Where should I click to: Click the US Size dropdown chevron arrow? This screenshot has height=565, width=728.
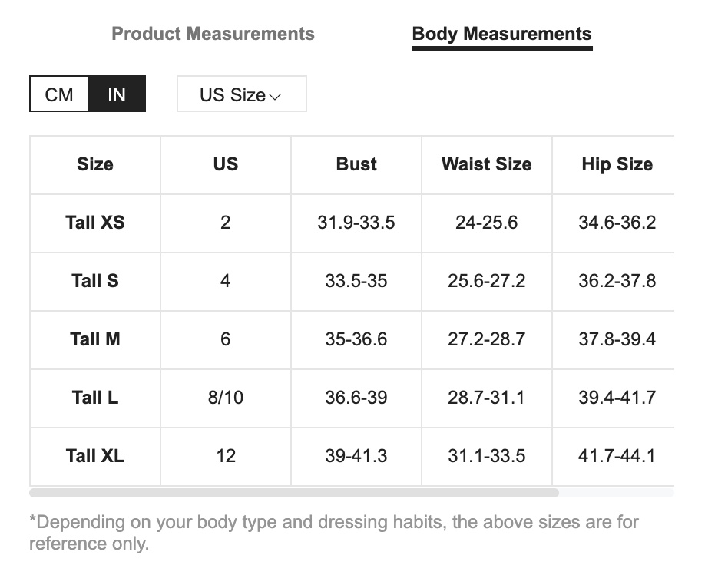[x=276, y=97]
